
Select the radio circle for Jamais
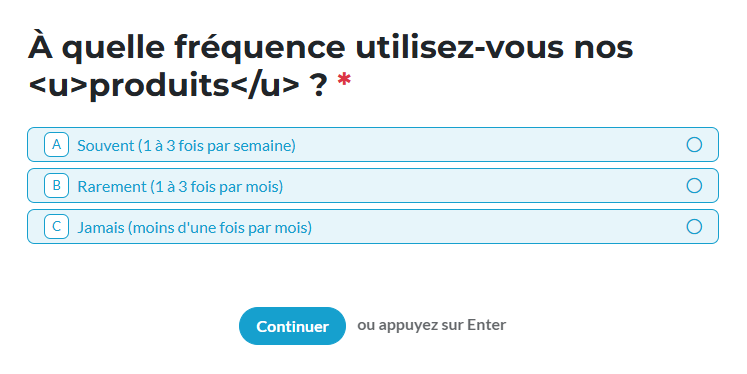click(694, 226)
